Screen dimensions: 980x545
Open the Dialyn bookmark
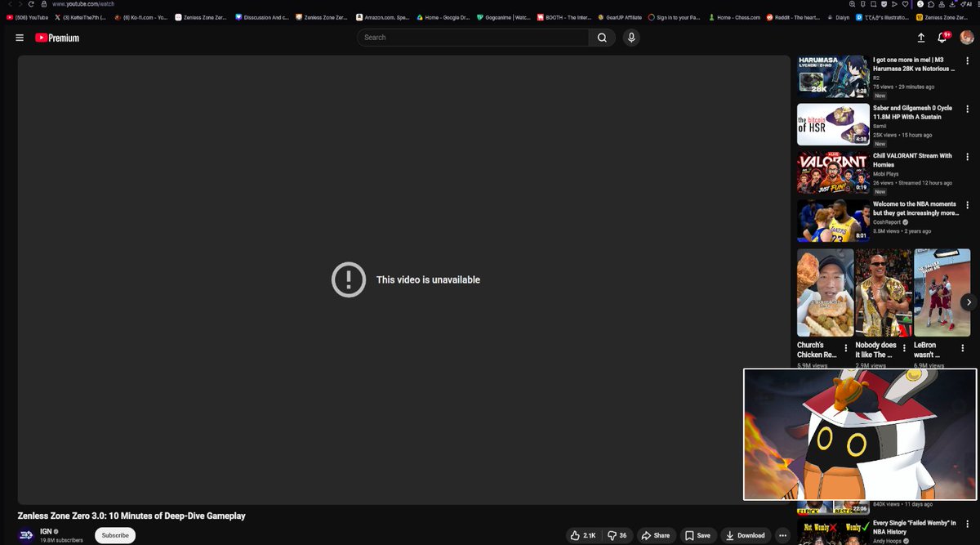pyautogui.click(x=839, y=17)
